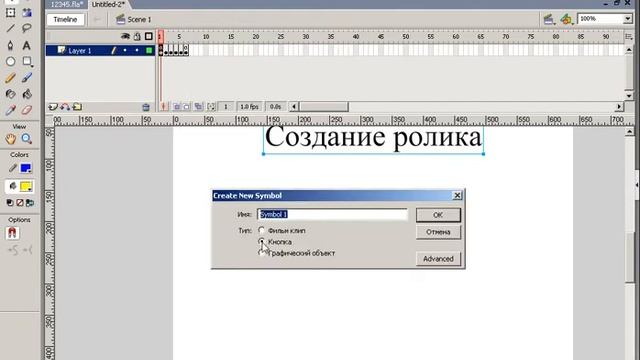The image size is (640, 360).
Task: Select the Hand tool
Action: coord(11,139)
